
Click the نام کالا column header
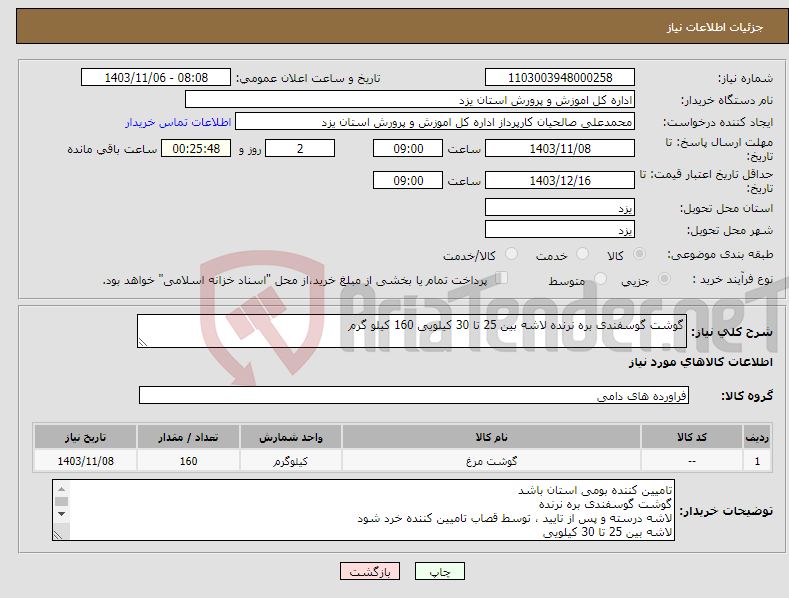491,437
